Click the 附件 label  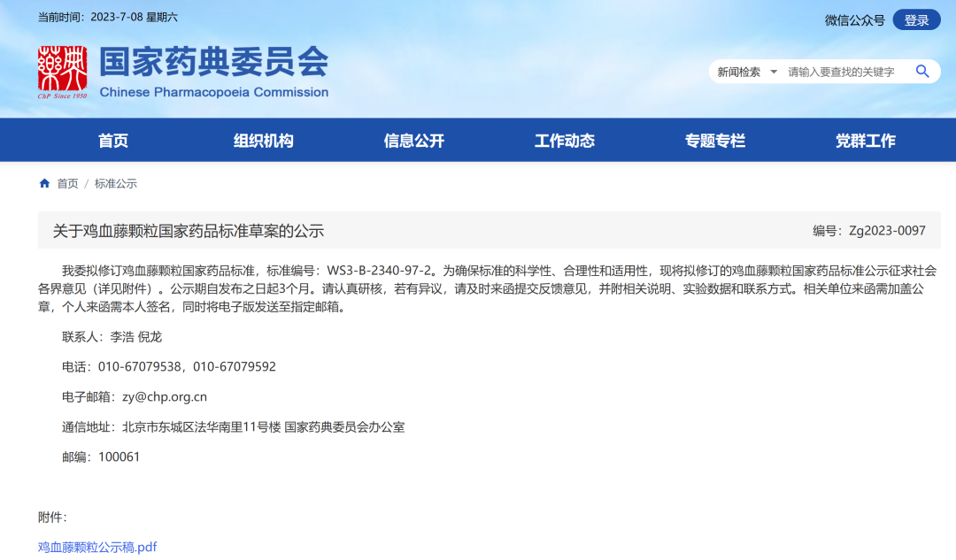[52, 518]
